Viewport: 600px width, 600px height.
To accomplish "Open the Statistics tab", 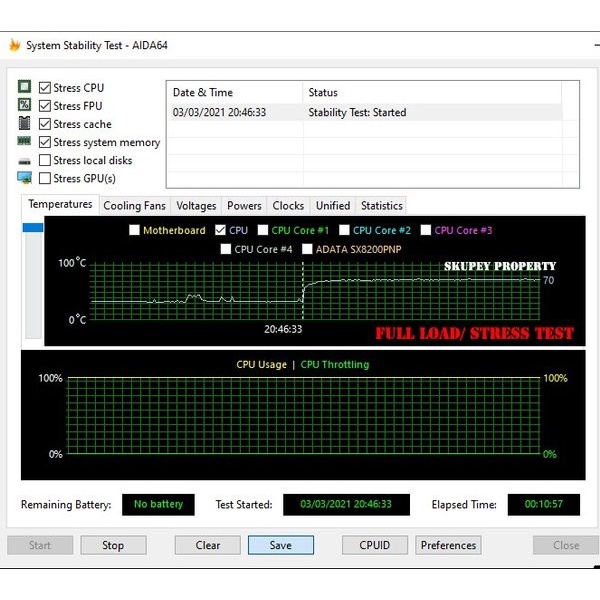I will tap(381, 206).
